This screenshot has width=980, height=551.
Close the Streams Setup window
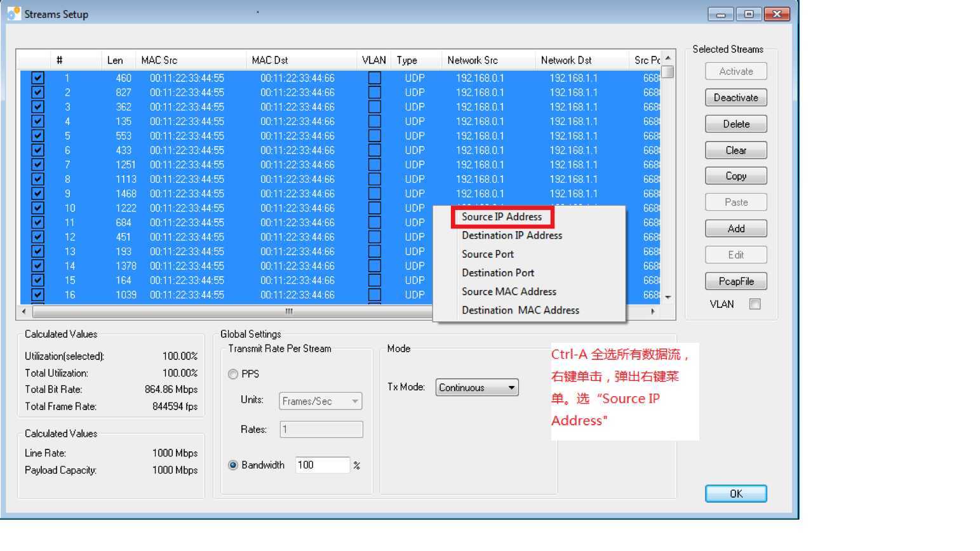pos(777,14)
